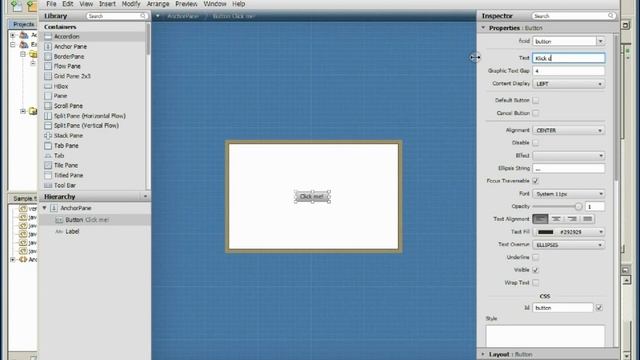Click the Click me! button on canvas
Screen dimensions: 640x360
coord(312,197)
